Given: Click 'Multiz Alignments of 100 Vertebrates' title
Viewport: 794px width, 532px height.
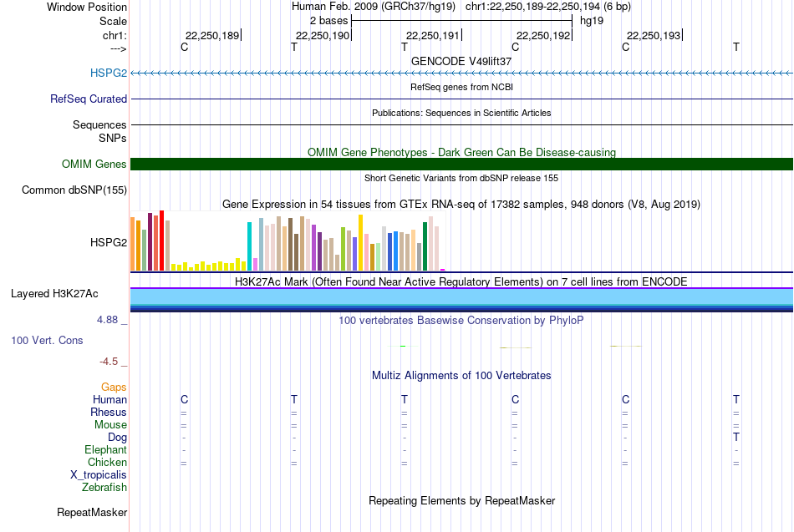Looking at the screenshot, I should [x=461, y=376].
